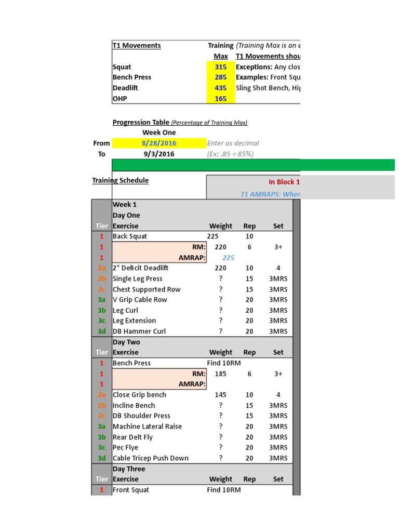Select the Day Two label
Image resolution: width=399 pixels, height=532 pixels.
(126, 342)
